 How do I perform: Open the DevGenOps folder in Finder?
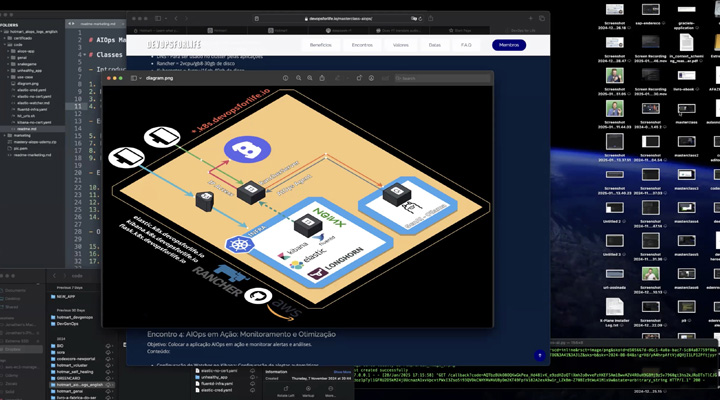(67, 324)
